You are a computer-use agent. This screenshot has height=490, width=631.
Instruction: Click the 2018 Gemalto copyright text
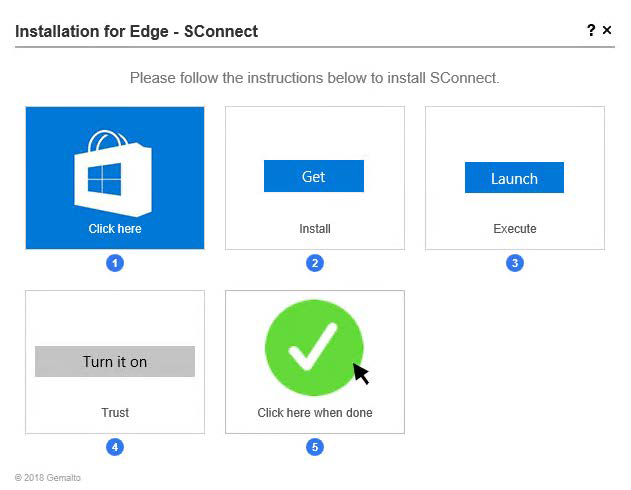(x=48, y=478)
